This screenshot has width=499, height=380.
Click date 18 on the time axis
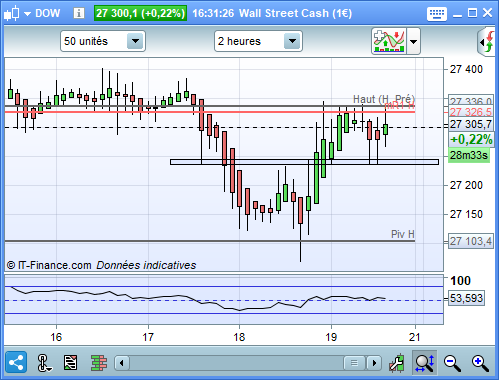(239, 337)
